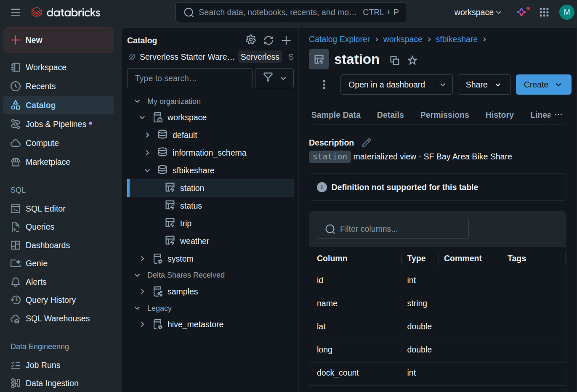This screenshot has height=392, width=577.
Task: Switch to the History tab
Action: coord(499,115)
